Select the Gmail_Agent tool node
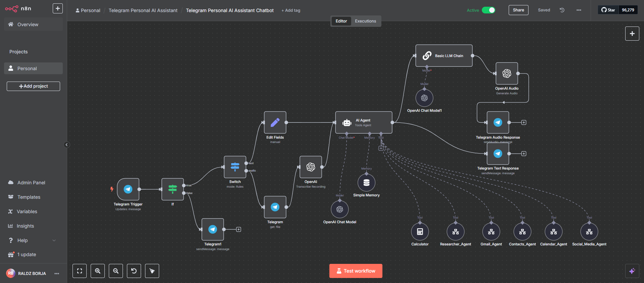The width and height of the screenshot is (644, 283). (x=491, y=231)
